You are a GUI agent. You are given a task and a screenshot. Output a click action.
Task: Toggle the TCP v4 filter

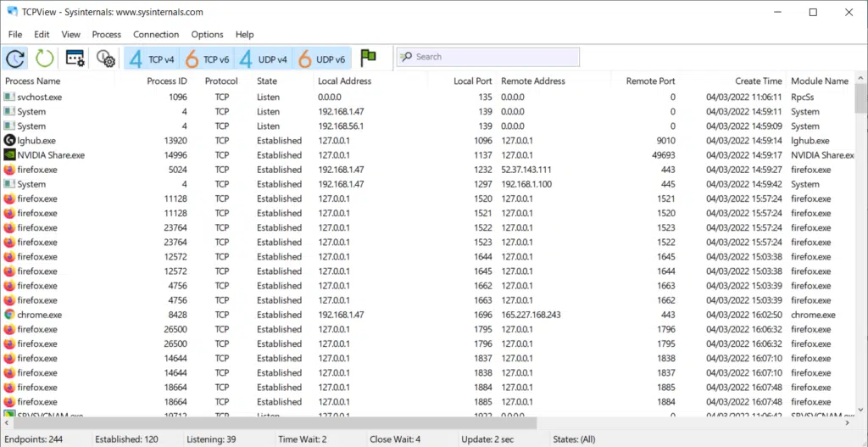pos(152,59)
